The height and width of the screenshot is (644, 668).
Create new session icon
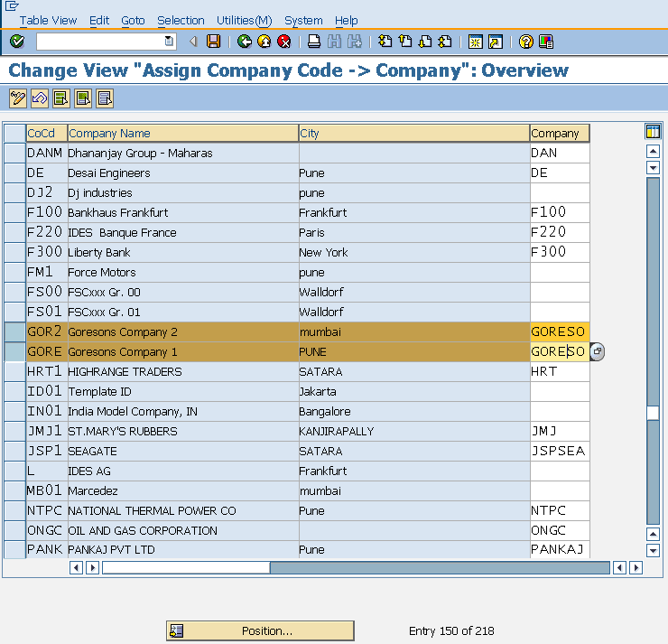coord(476,42)
